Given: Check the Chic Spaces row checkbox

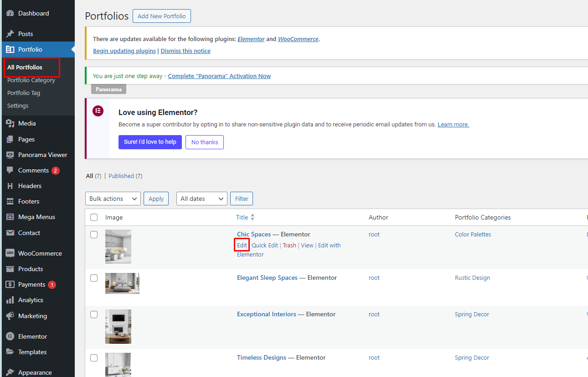Looking at the screenshot, I should pos(94,235).
